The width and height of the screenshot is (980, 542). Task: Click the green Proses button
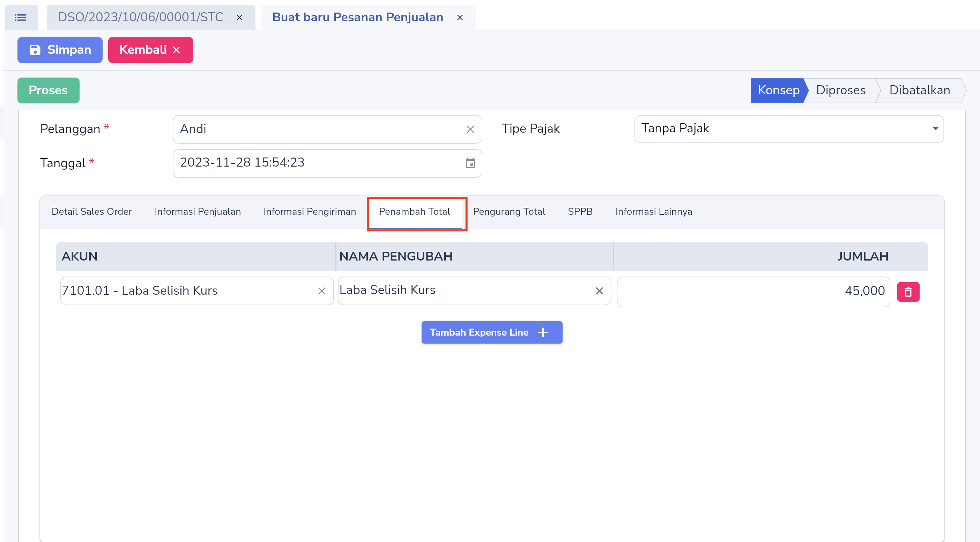(x=48, y=90)
